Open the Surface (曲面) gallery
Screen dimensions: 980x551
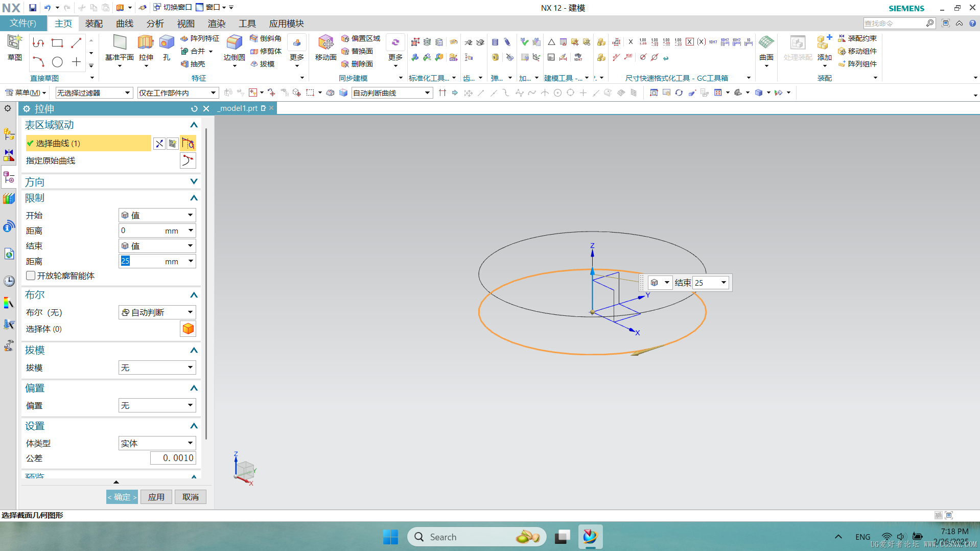click(x=766, y=48)
